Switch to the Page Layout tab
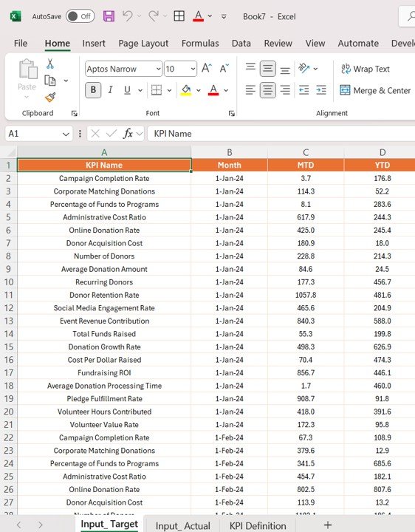The height and width of the screenshot is (532, 415). point(143,44)
